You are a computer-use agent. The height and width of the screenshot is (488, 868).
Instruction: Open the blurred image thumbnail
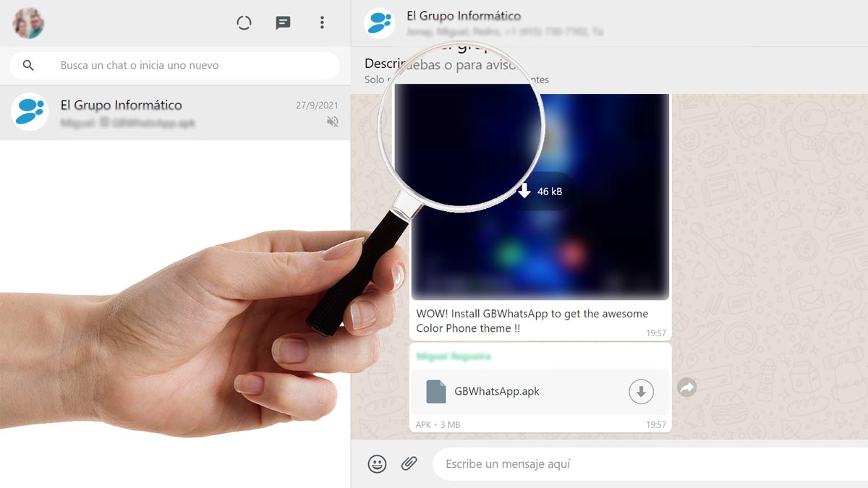(x=540, y=195)
